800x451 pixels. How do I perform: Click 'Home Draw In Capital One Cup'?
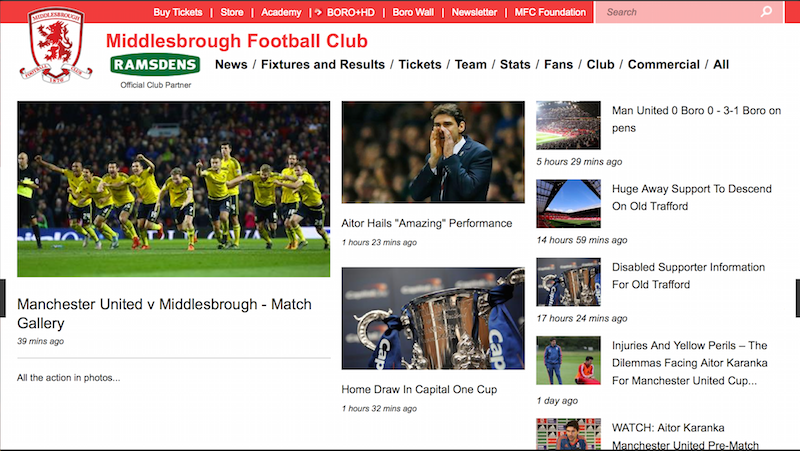(419, 389)
